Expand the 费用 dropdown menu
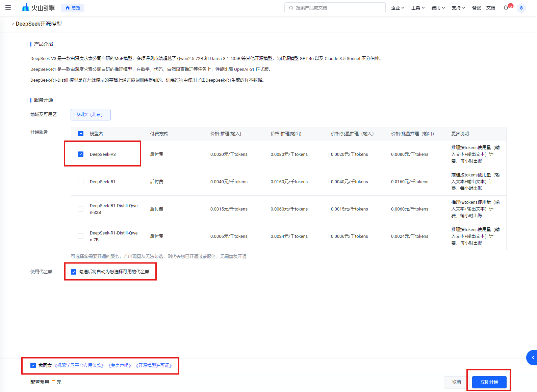 (438, 8)
